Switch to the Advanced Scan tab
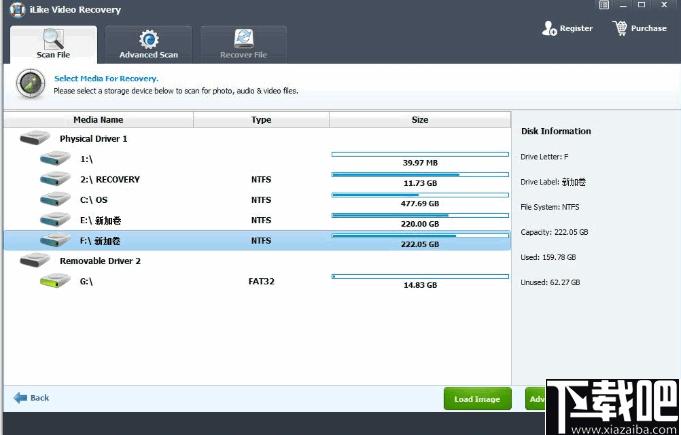Screen dimensions: 681x435 click(x=149, y=44)
